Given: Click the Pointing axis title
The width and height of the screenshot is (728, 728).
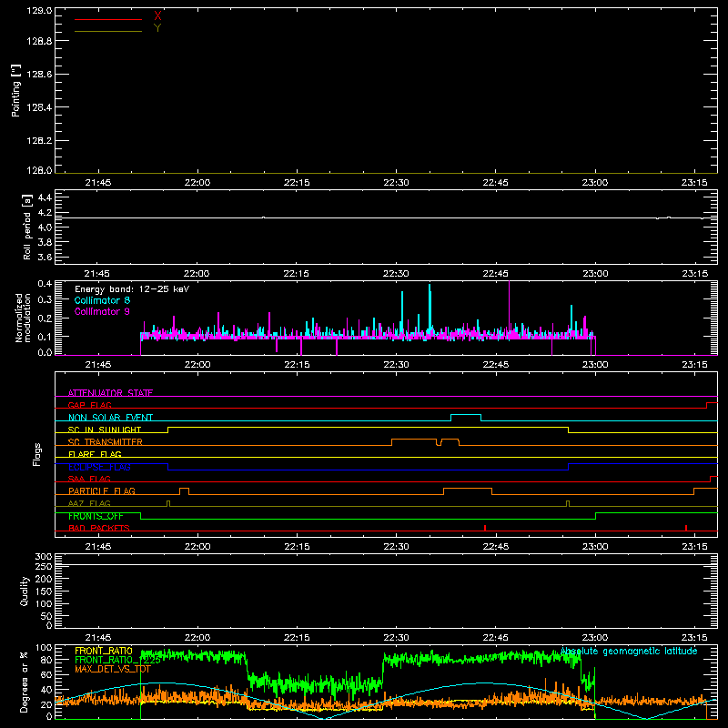Looking at the screenshot, I should tap(15, 91).
